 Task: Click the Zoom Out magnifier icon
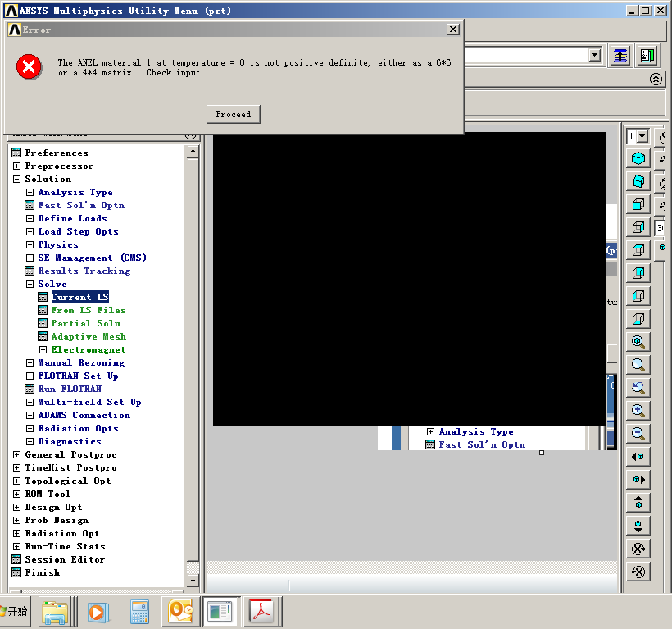638,434
